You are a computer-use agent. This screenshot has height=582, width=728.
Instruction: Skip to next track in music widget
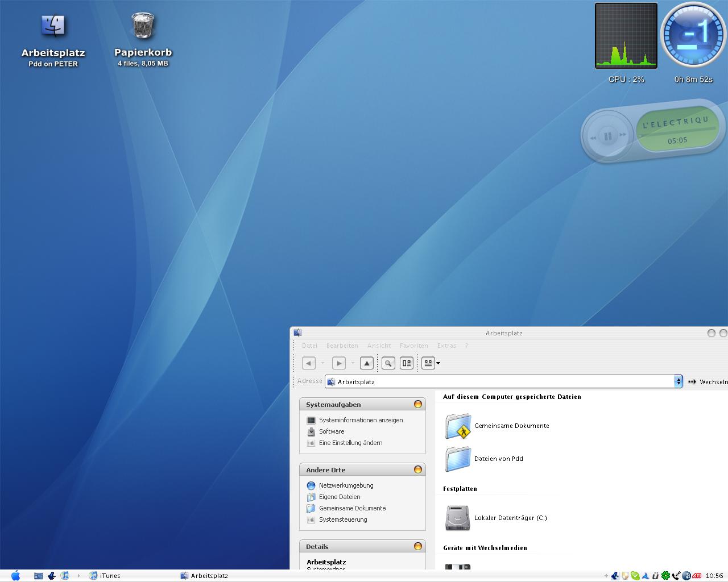tap(623, 135)
